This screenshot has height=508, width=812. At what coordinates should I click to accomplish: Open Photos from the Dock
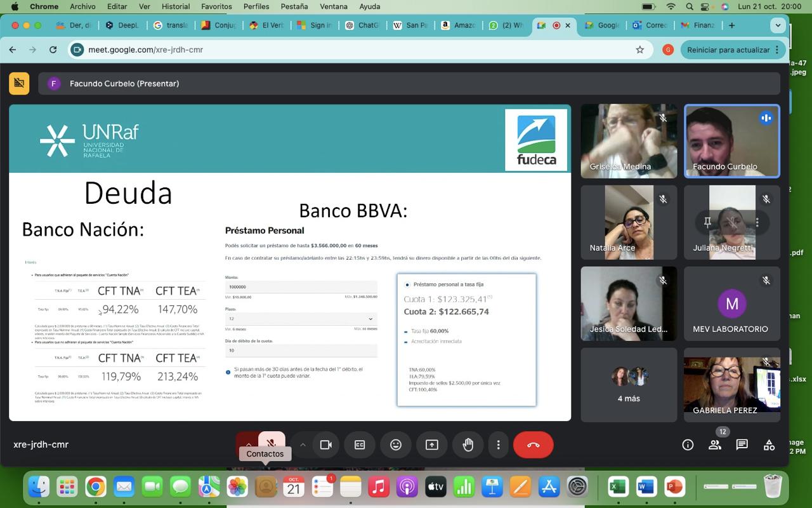coord(237,487)
